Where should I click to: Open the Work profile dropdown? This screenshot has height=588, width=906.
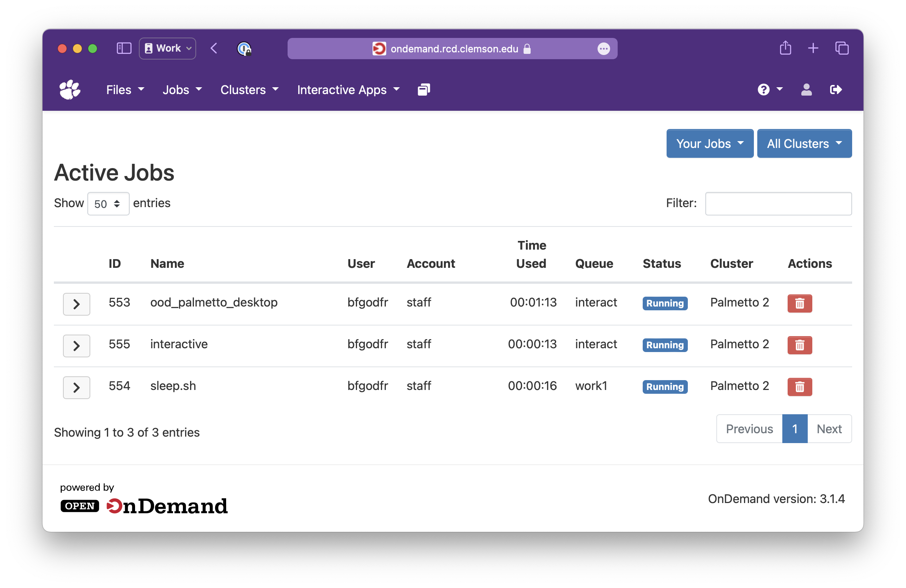click(167, 48)
